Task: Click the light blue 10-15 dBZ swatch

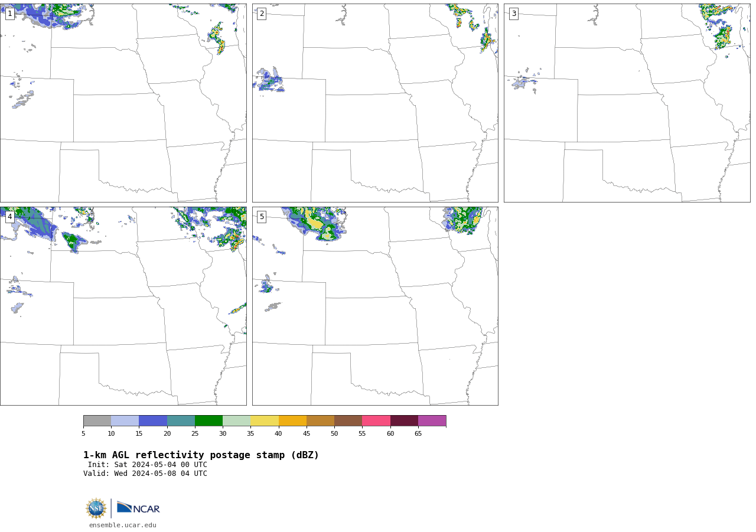Action: [125, 421]
